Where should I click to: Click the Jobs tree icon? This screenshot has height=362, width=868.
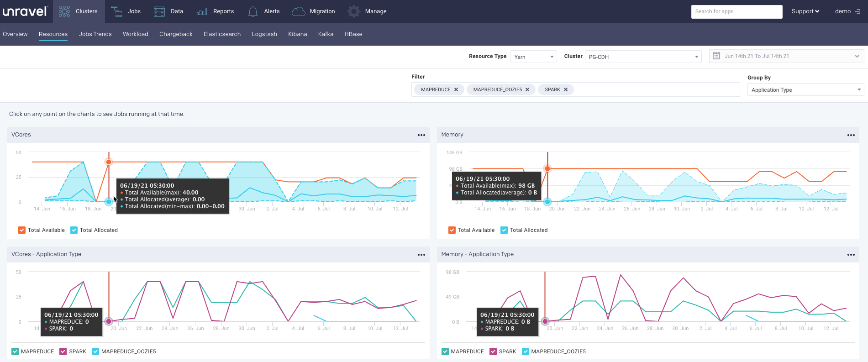point(116,11)
